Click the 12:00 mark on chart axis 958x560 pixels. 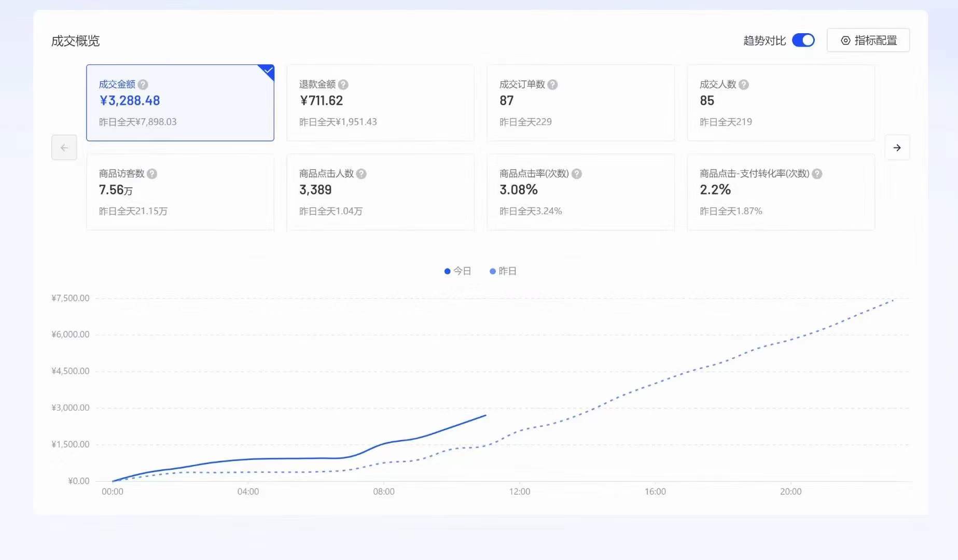520,492
